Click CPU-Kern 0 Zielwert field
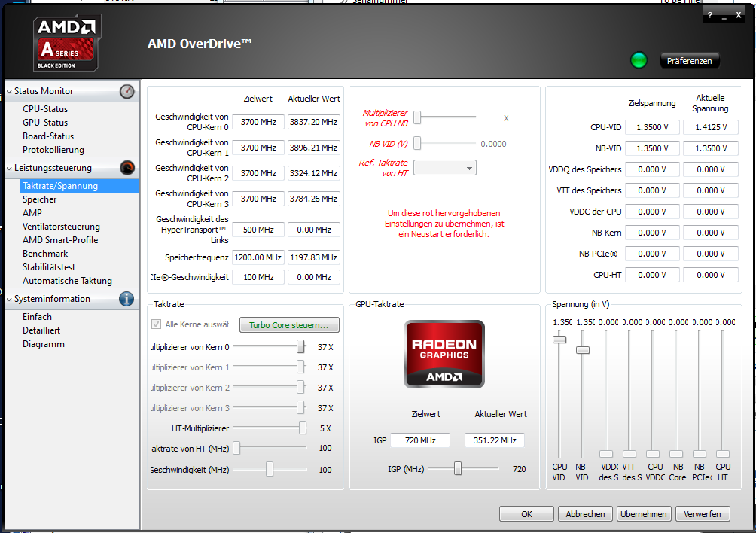This screenshot has width=756, height=533. (x=258, y=122)
